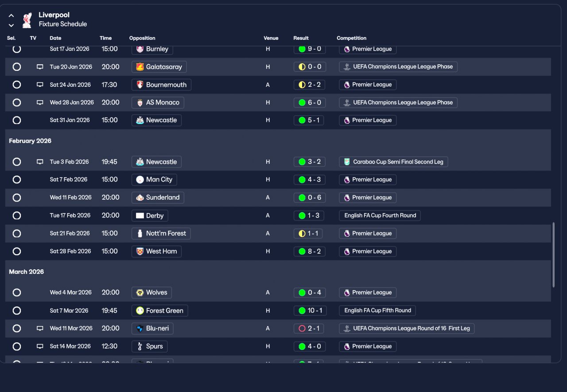Click the Wolves club badge

140,292
